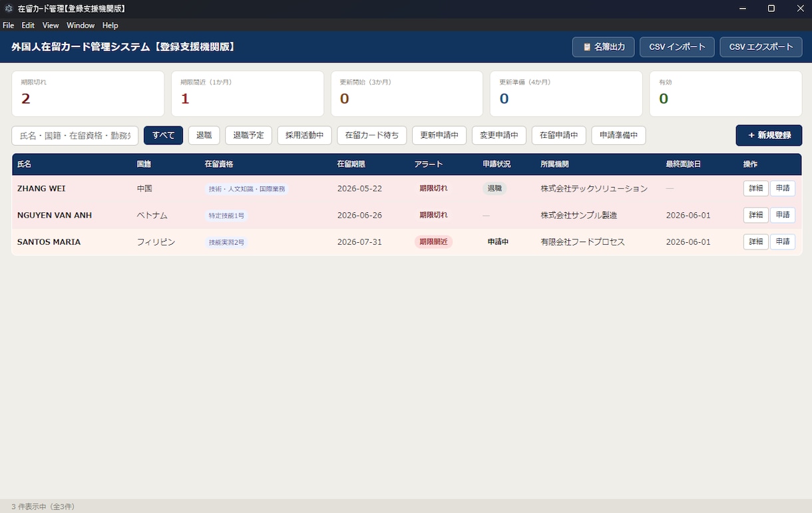Select the 在留申請中 filter chip

tap(558, 135)
